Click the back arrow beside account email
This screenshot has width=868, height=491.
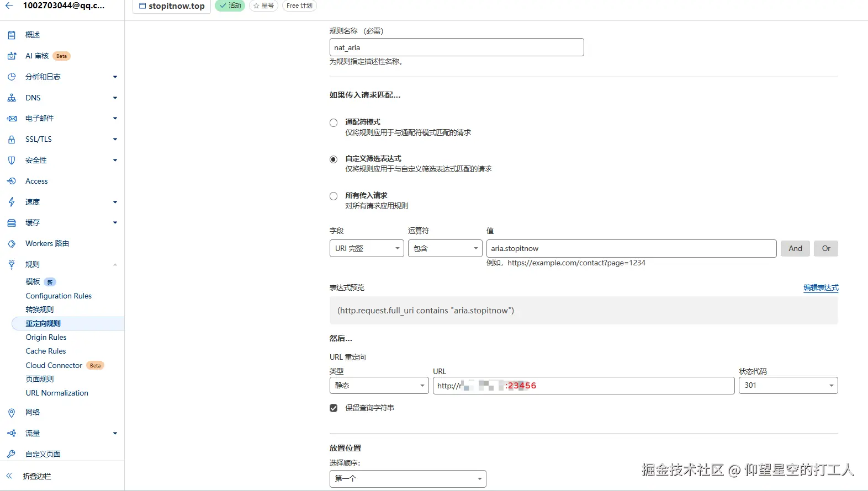click(x=9, y=6)
